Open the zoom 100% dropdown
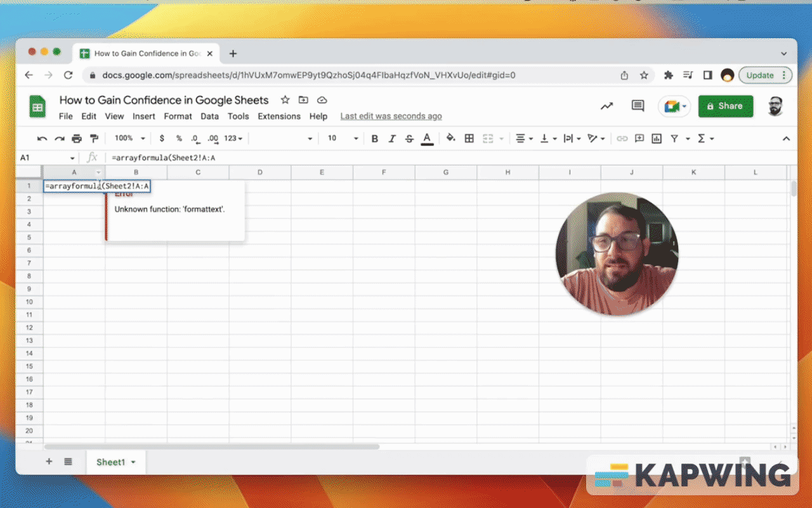812x508 pixels. click(x=129, y=138)
